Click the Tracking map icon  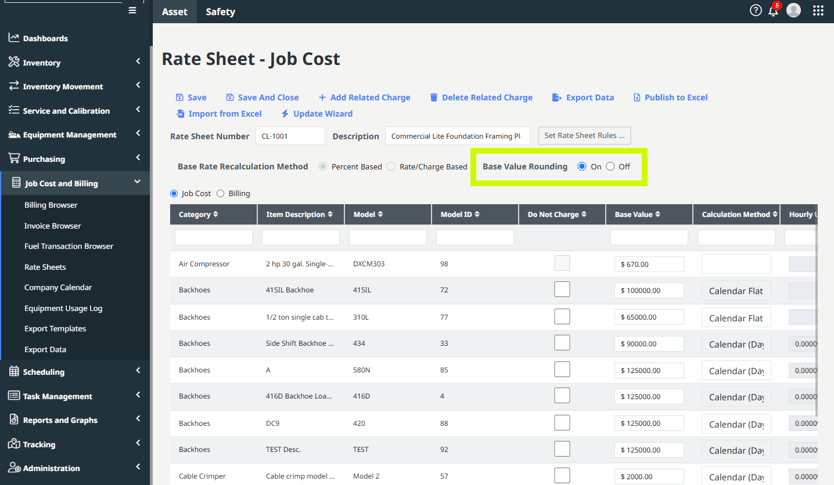click(x=14, y=444)
